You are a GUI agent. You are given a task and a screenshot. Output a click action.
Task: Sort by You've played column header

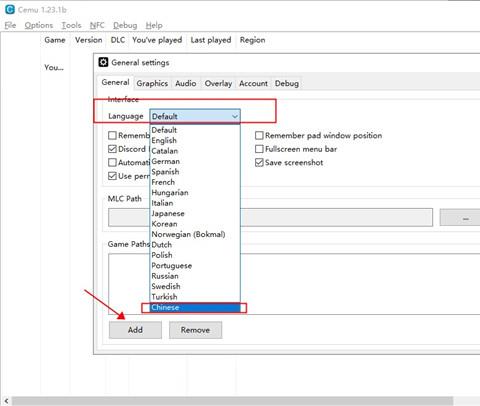click(x=157, y=40)
